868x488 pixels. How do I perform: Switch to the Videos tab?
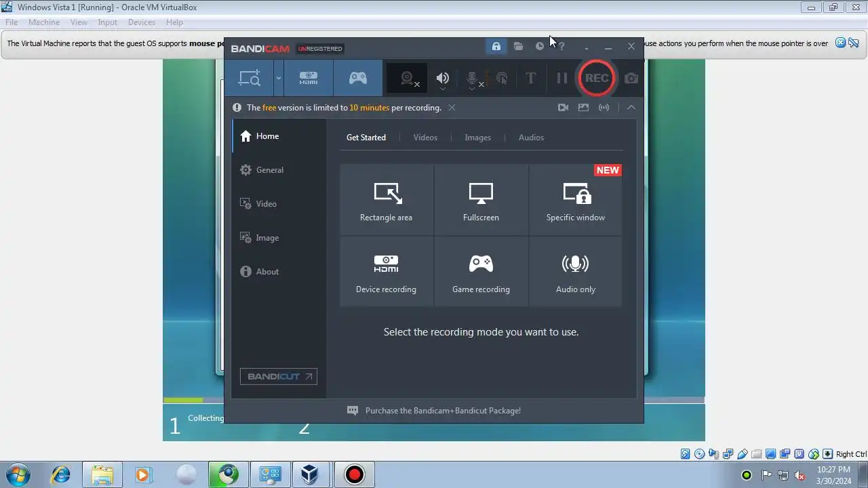[425, 138]
